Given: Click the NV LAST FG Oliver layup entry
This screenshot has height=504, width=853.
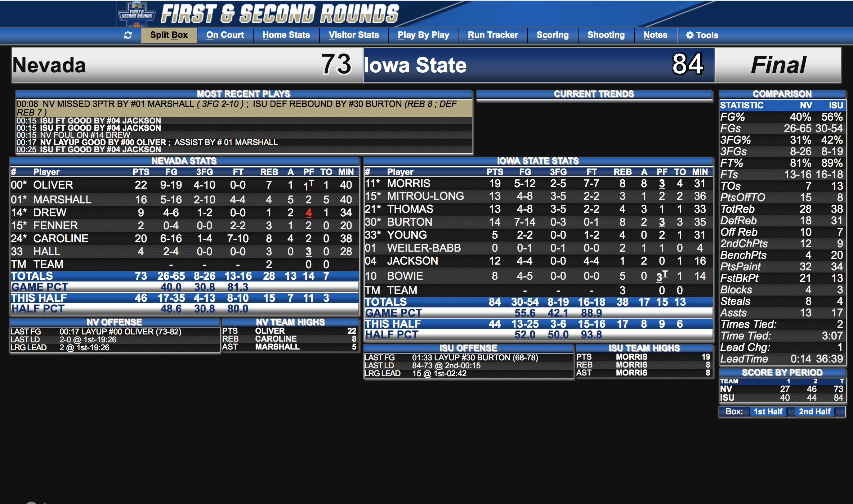Looking at the screenshot, I should 115,332.
